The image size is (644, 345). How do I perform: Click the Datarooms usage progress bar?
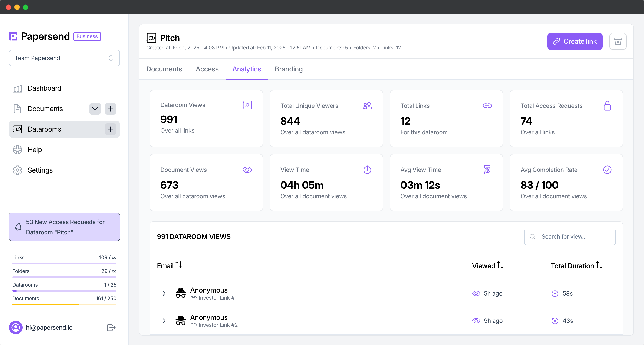click(64, 291)
